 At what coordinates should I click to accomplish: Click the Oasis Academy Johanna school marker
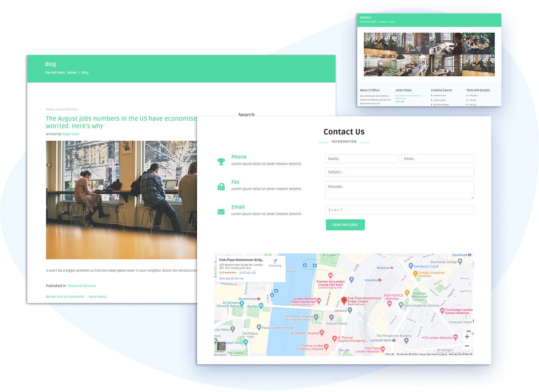tap(401, 305)
